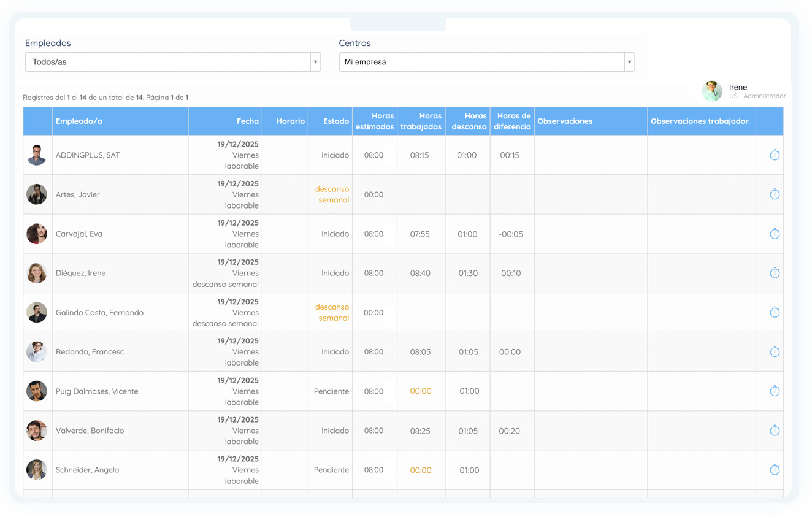The width and height of the screenshot is (812, 517).
Task: Select employee name Redondo, Francesc
Action: point(90,351)
